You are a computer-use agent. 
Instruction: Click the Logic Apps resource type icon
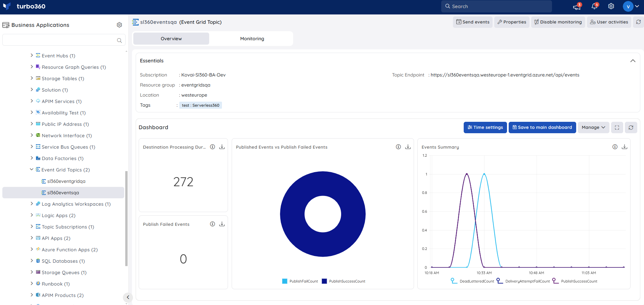pyautogui.click(x=38, y=215)
